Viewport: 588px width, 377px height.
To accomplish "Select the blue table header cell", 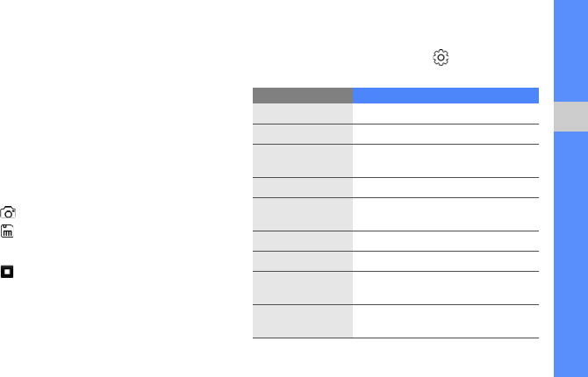I will pos(445,96).
